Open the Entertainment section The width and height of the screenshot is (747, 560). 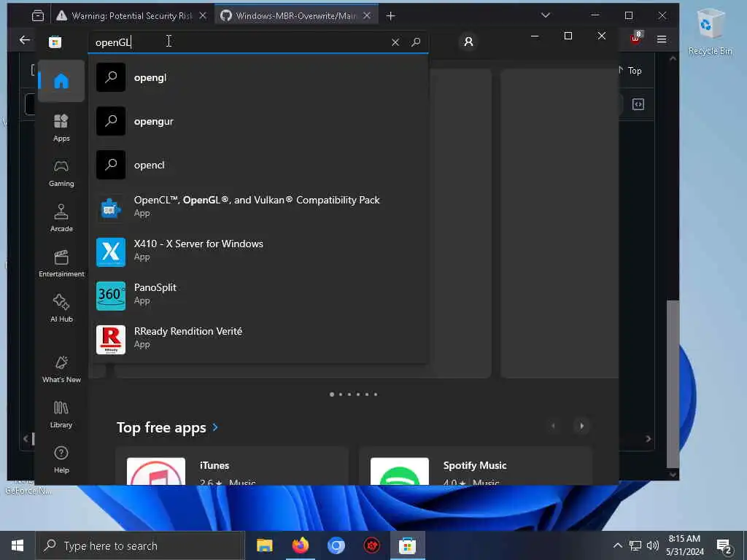[61, 263]
